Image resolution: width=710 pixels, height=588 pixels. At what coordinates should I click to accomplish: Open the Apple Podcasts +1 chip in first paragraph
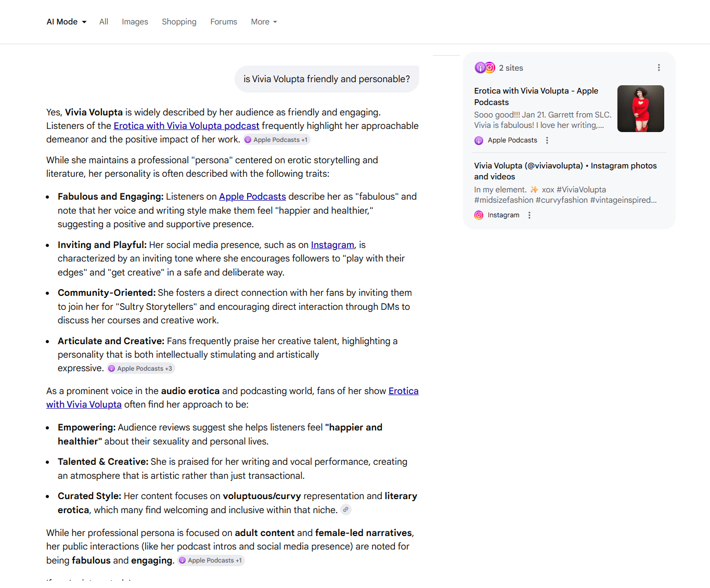pos(277,140)
